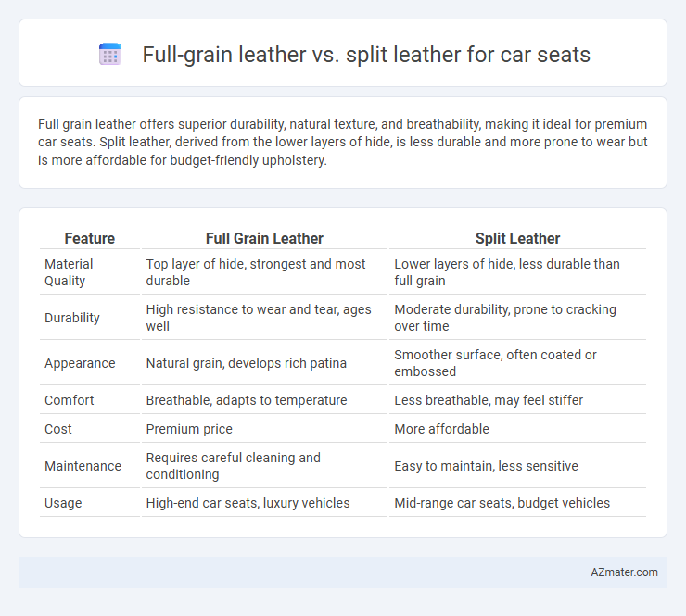This screenshot has width=686, height=616.
Task: Click 'Easy to maintain, less sensitive' cell
Action: tap(517, 466)
